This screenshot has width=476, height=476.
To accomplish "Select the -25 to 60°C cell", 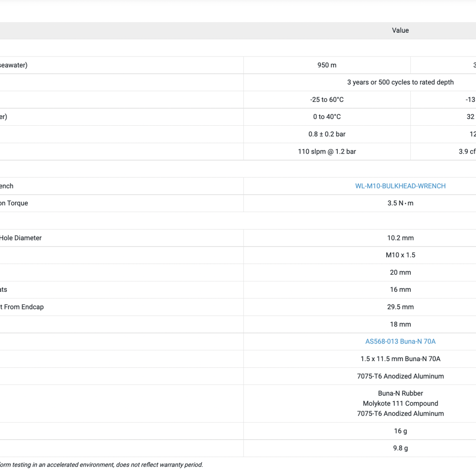I will tap(326, 99).
